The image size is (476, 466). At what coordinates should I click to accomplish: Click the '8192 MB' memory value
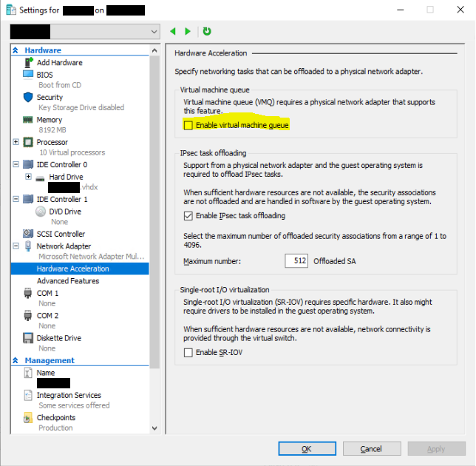tap(52, 130)
